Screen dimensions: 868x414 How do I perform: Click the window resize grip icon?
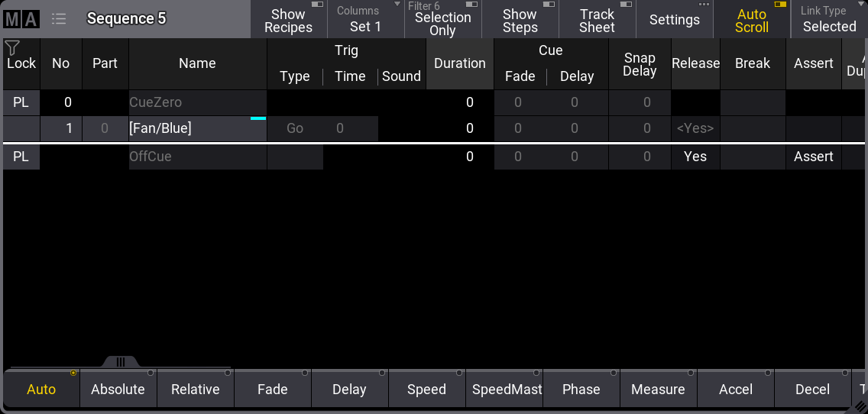(x=860, y=406)
